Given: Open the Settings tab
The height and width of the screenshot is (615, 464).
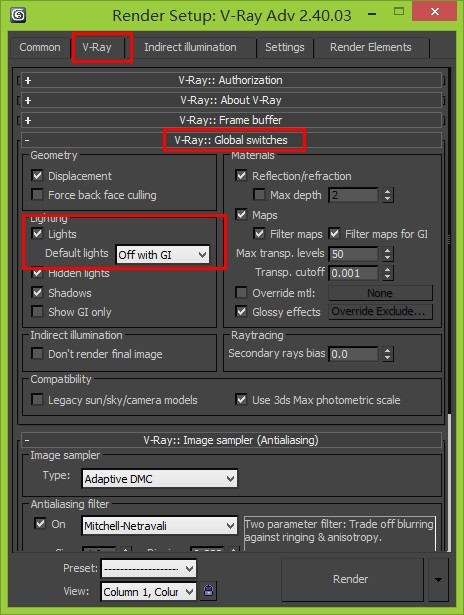Looking at the screenshot, I should click(x=284, y=47).
